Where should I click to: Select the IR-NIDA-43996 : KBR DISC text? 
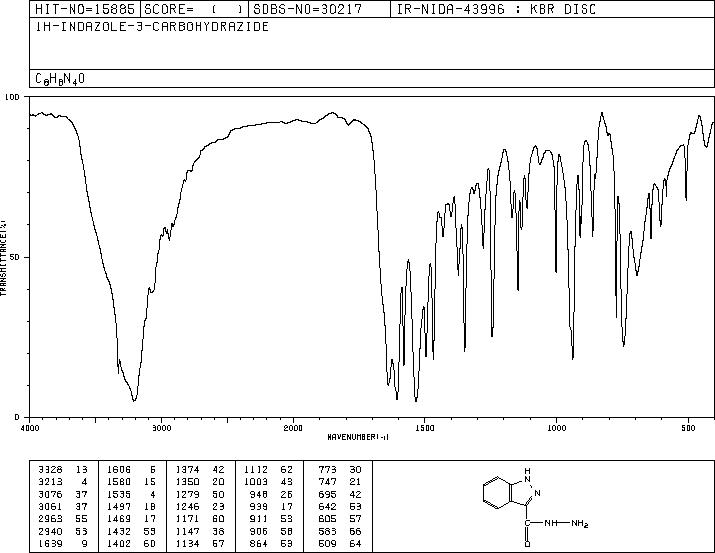[x=496, y=9]
